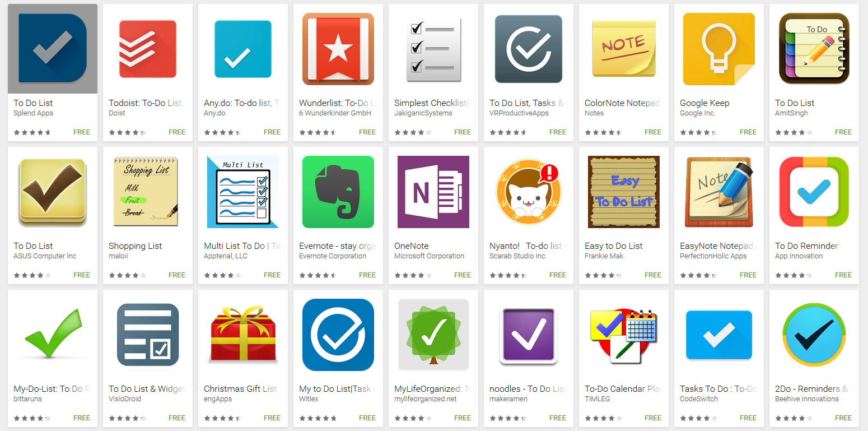This screenshot has height=431, width=868.
Task: Click the star rating under noodles app
Action: pos(508,418)
